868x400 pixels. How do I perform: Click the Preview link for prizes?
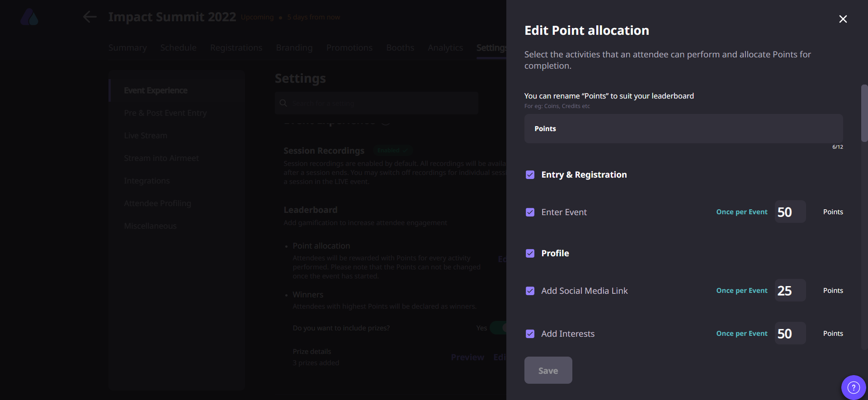tap(467, 358)
